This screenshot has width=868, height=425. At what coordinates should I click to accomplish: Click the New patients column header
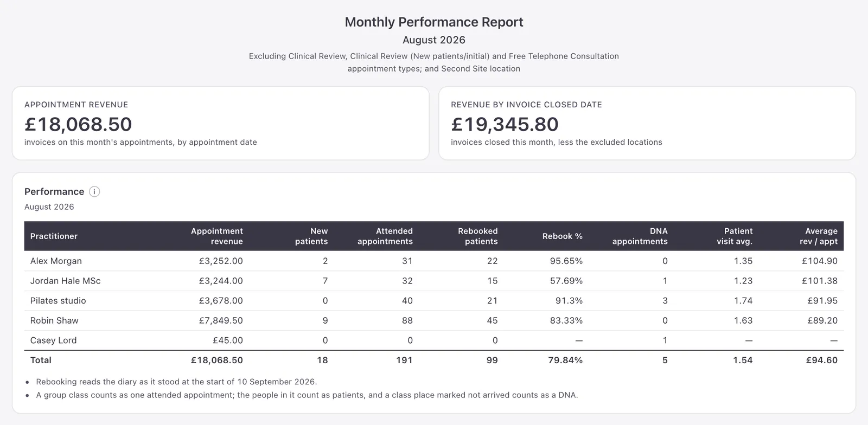pos(311,236)
